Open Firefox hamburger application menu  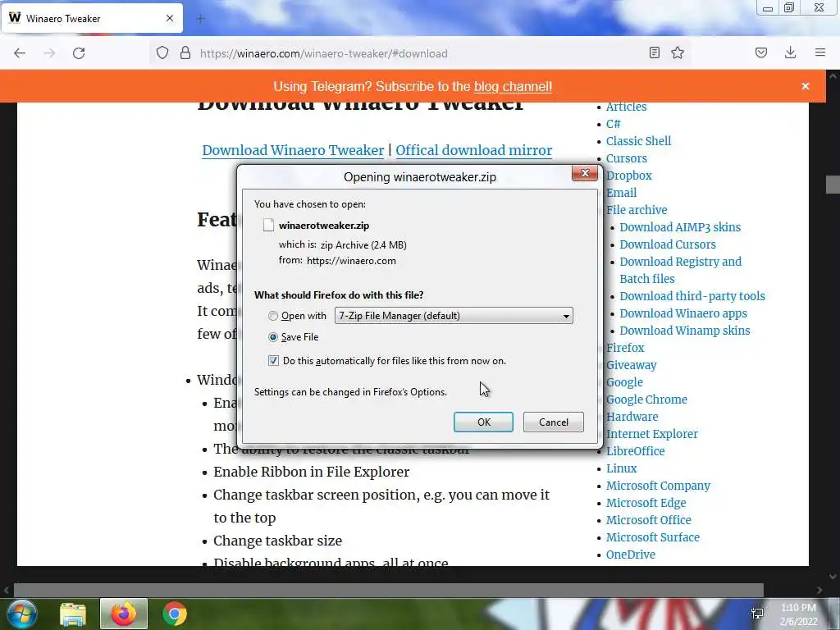click(820, 53)
